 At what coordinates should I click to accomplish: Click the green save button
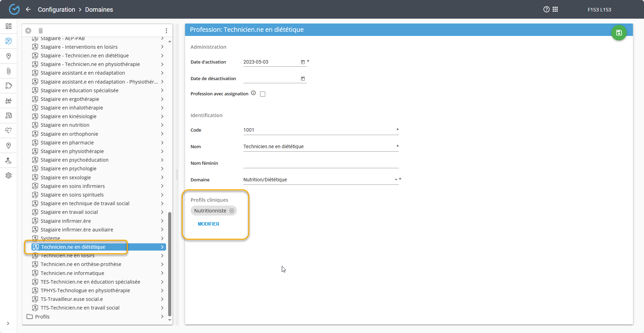(x=619, y=33)
